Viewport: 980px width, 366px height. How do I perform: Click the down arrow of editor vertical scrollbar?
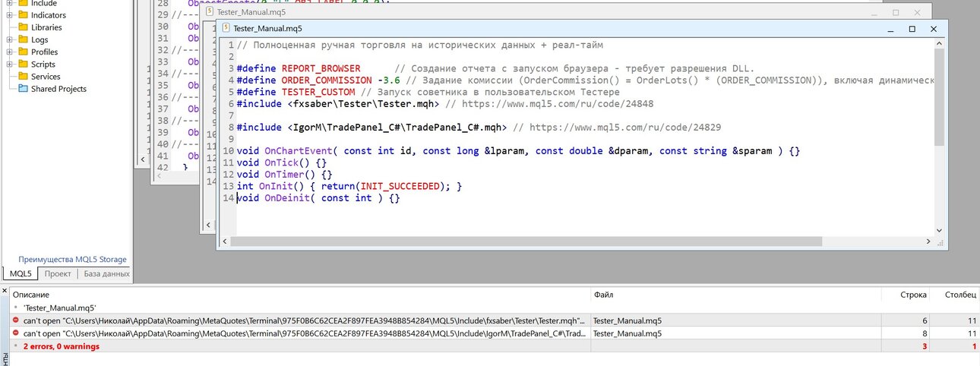939,230
